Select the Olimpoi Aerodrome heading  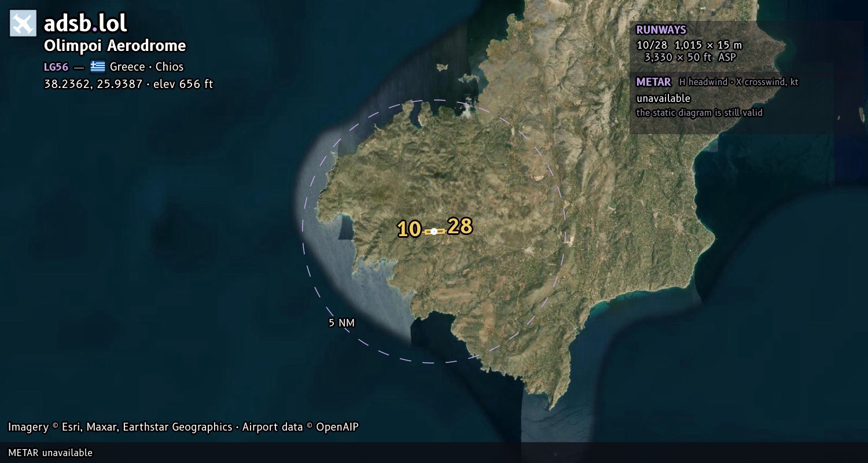pos(115,46)
